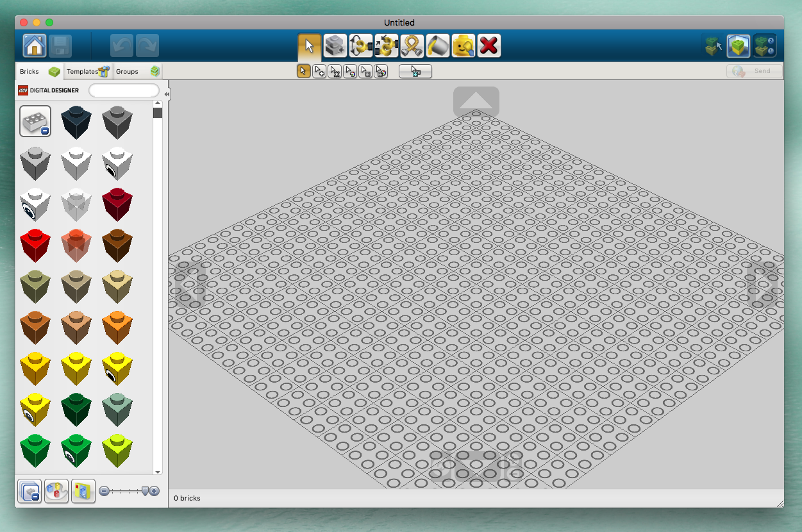The width and height of the screenshot is (802, 532).
Task: Pick the transparent red 1x1 brick
Action: click(76, 245)
